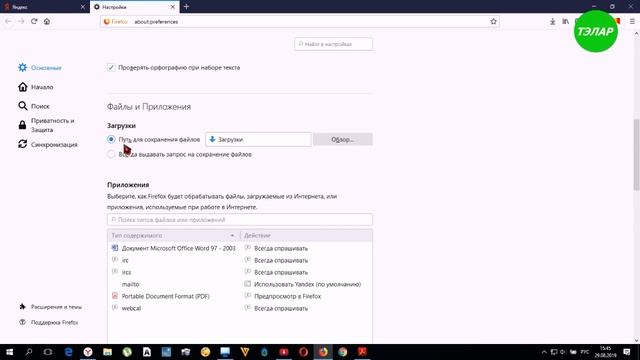Image resolution: width=640 pixels, height=360 pixels.
Task: Close the Настройки tab
Action: click(x=173, y=7)
